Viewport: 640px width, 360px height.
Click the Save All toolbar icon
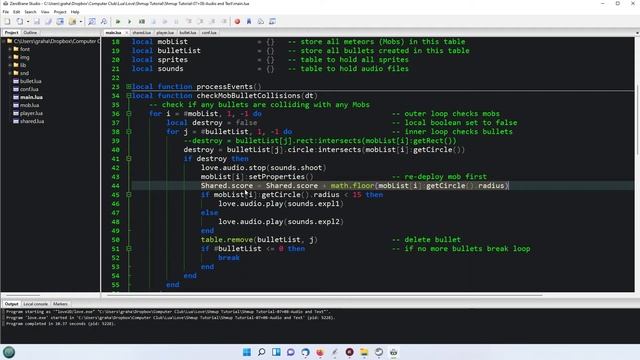[x=48, y=21]
